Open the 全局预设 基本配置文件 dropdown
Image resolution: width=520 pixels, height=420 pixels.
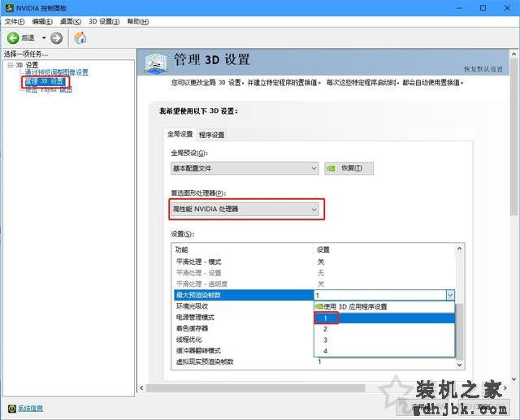pyautogui.click(x=245, y=168)
